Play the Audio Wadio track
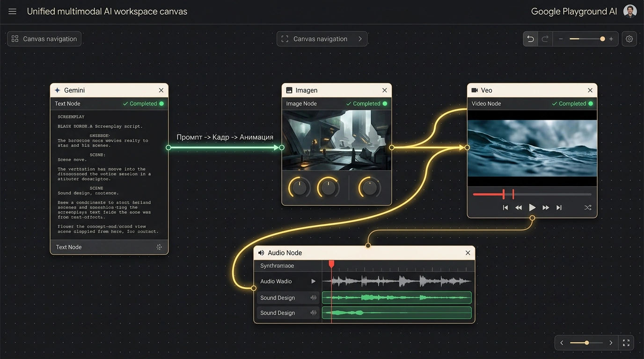This screenshot has height=359, width=644. [x=313, y=281]
